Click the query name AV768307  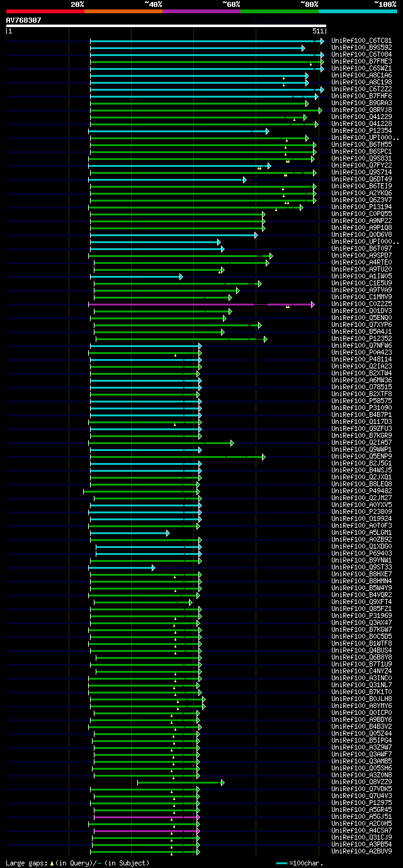pos(24,20)
